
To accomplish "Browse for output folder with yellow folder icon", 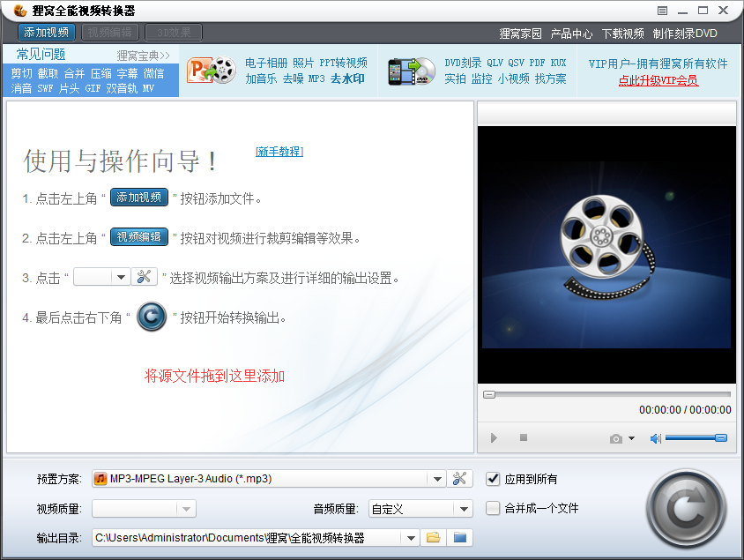I will coord(433,537).
